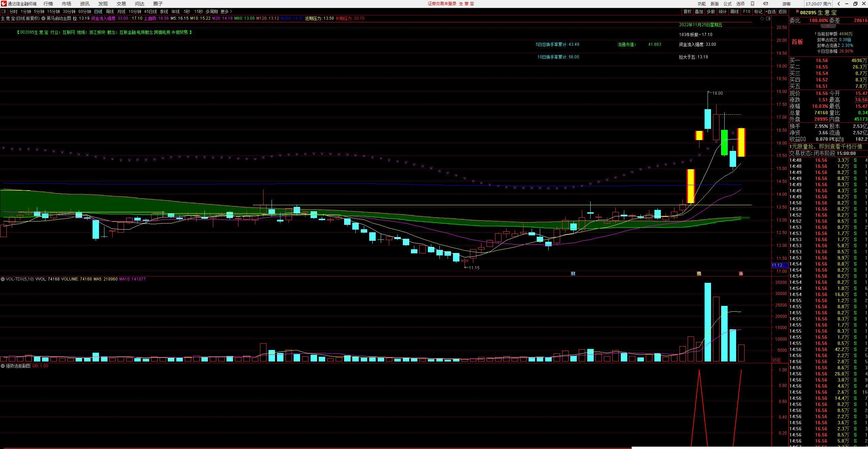The height and width of the screenshot is (449, 868).
Task: Expand the 强势选股副图 indicator dropdown
Action: (x=3, y=366)
